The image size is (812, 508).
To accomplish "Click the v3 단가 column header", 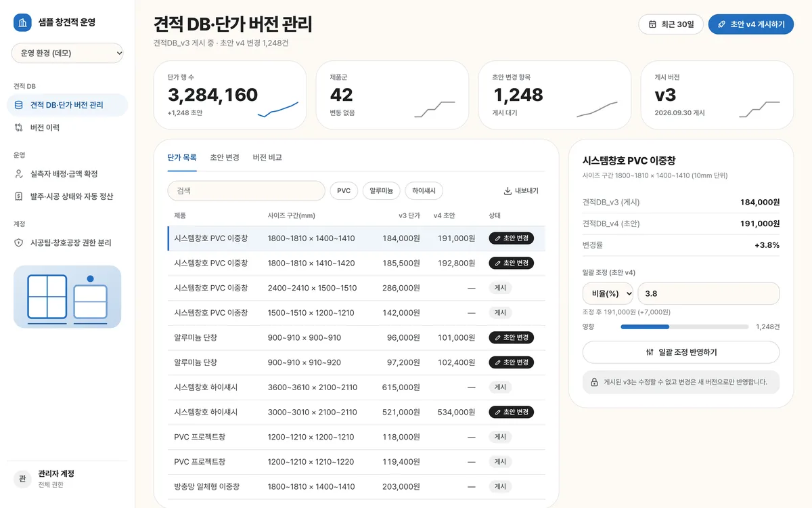I will 409,215.
